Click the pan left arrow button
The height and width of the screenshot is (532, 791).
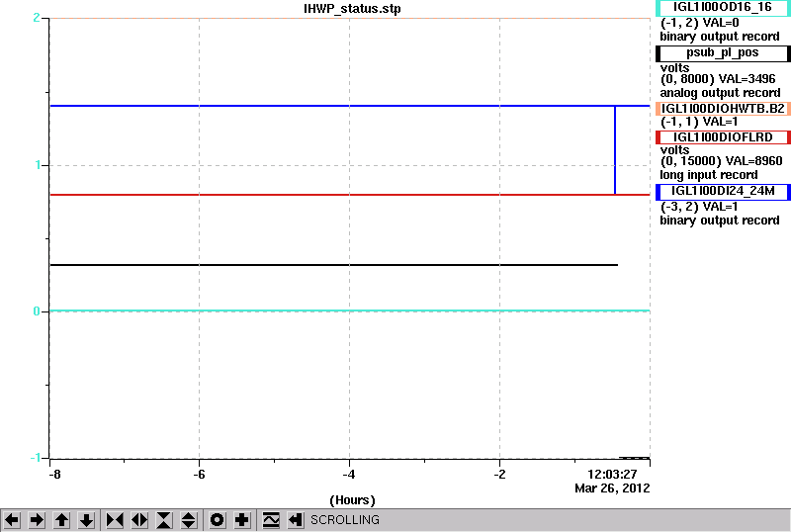[12, 520]
